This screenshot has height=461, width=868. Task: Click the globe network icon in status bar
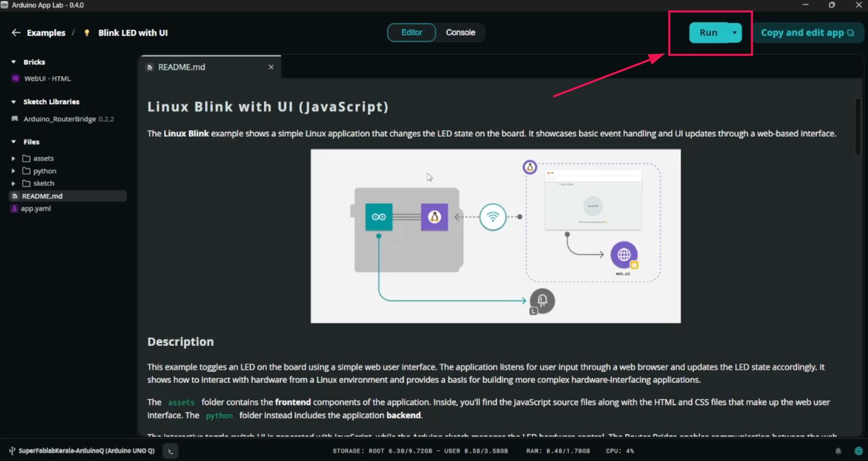tap(859, 451)
